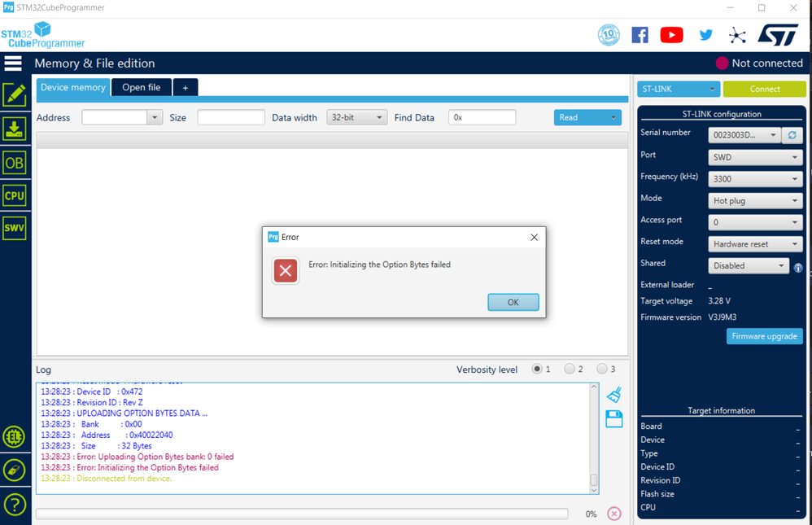The width and height of the screenshot is (812, 525).
Task: Open the Twitter link icon
Action: coord(706,35)
